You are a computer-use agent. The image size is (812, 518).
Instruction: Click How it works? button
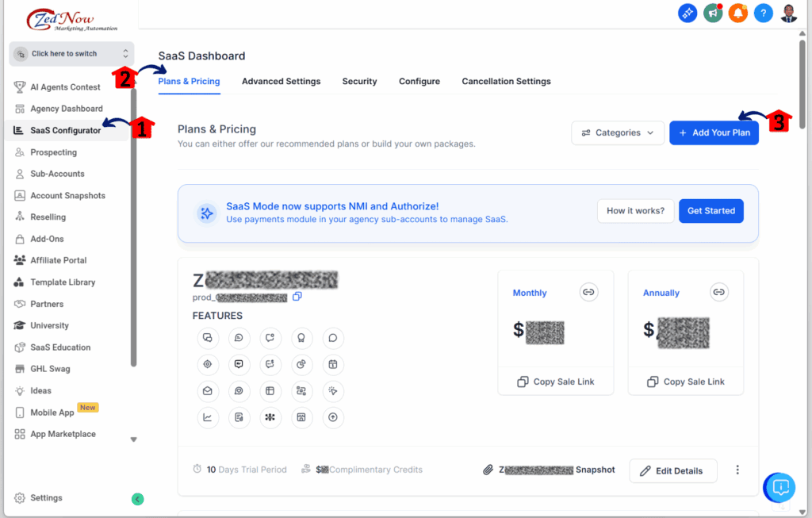tap(635, 211)
